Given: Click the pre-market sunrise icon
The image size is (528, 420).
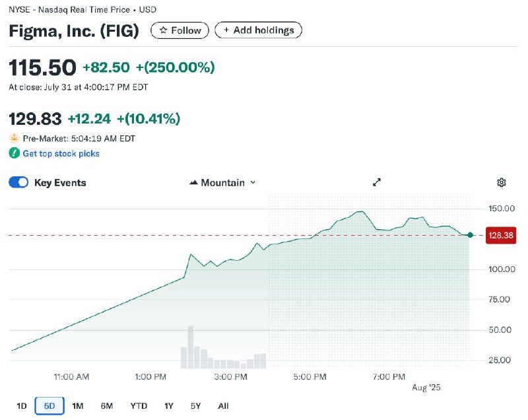Looking at the screenshot, I should click(x=14, y=138).
